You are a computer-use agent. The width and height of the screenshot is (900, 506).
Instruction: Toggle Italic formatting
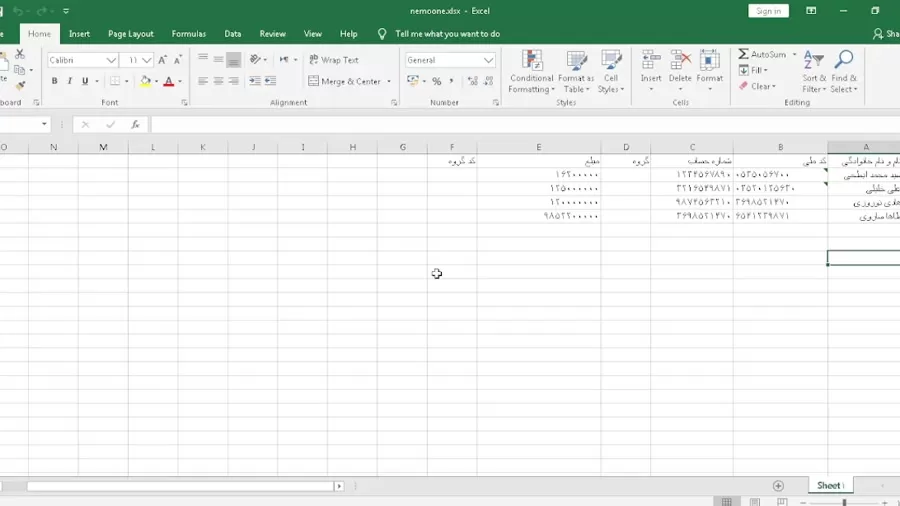tap(69, 81)
